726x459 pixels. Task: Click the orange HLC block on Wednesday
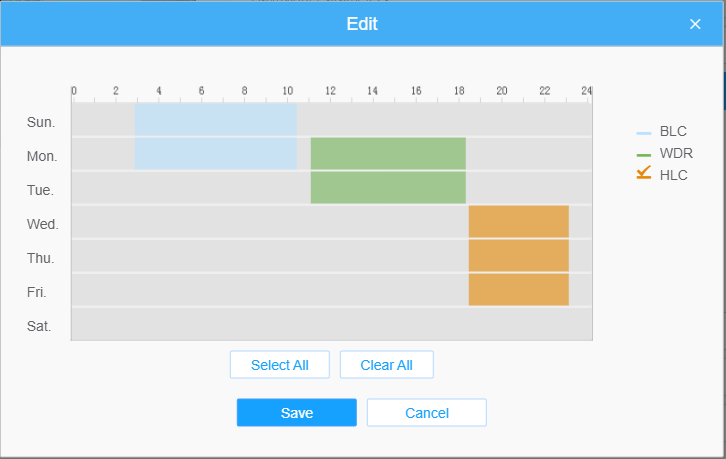[x=518, y=222]
